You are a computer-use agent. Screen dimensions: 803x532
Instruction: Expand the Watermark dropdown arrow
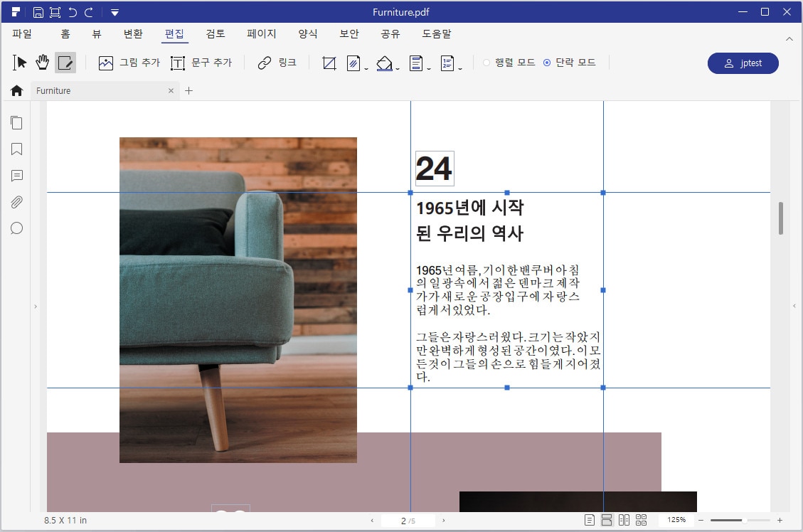pyautogui.click(x=366, y=68)
